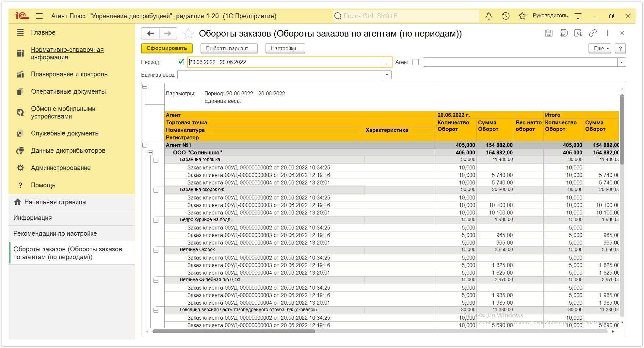Click the report vertical scrollbar
The image size is (644, 348).
click(x=622, y=129)
